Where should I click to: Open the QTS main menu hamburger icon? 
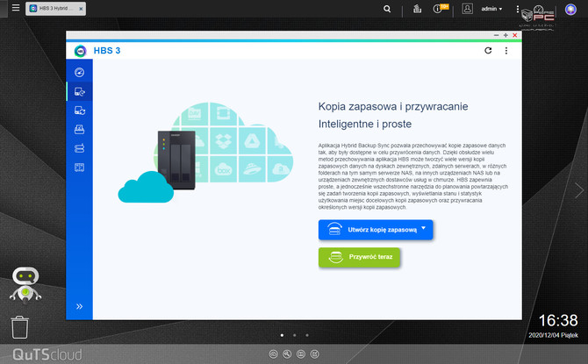point(16,8)
